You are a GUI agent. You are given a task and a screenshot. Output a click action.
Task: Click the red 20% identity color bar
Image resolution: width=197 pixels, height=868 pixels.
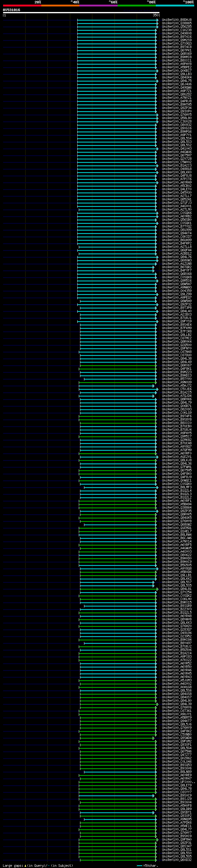click(x=22, y=6)
